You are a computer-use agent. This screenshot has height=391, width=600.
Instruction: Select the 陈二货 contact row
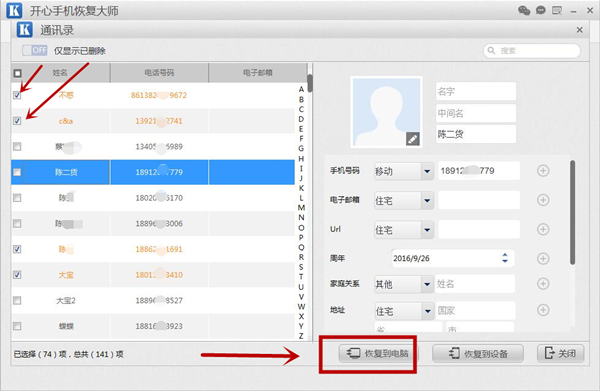click(x=153, y=172)
